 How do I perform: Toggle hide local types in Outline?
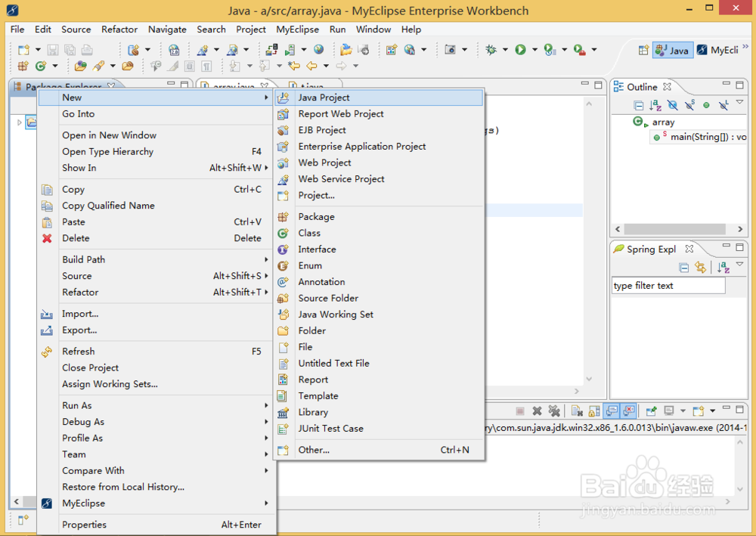tap(723, 105)
